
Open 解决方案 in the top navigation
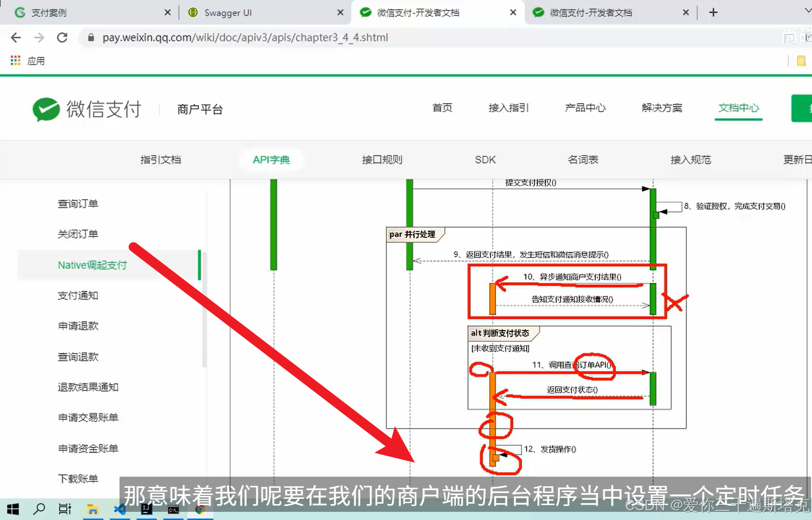(x=662, y=108)
